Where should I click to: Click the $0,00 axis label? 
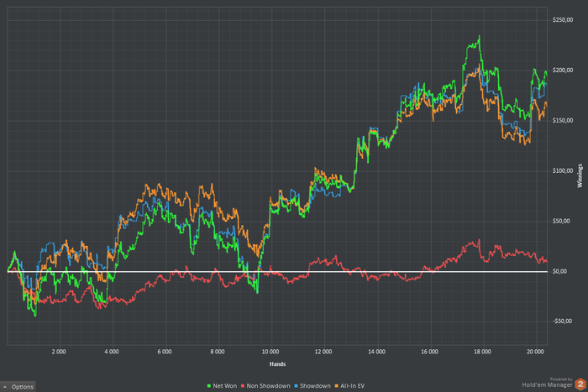pyautogui.click(x=559, y=271)
